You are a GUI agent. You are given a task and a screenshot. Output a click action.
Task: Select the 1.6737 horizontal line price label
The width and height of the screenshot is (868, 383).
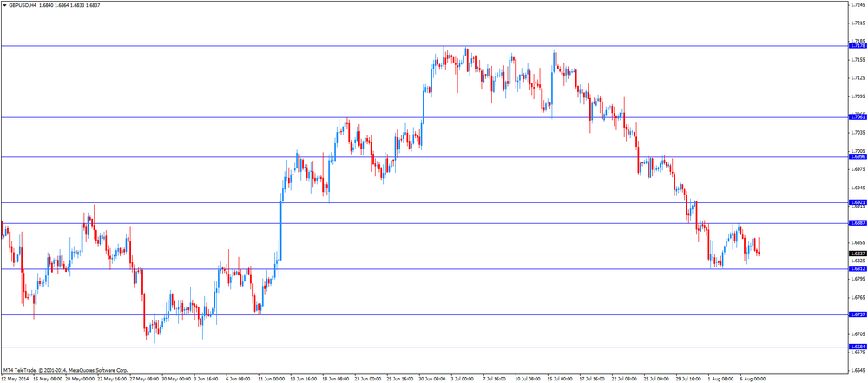pyautogui.click(x=857, y=315)
